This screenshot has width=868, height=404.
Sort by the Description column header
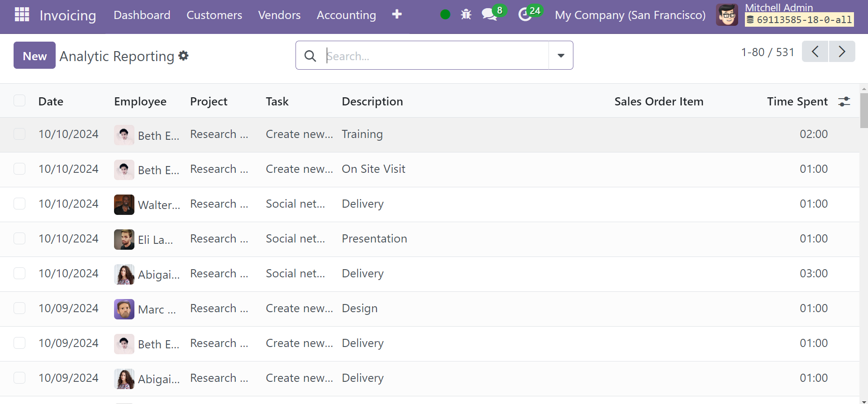tap(372, 101)
